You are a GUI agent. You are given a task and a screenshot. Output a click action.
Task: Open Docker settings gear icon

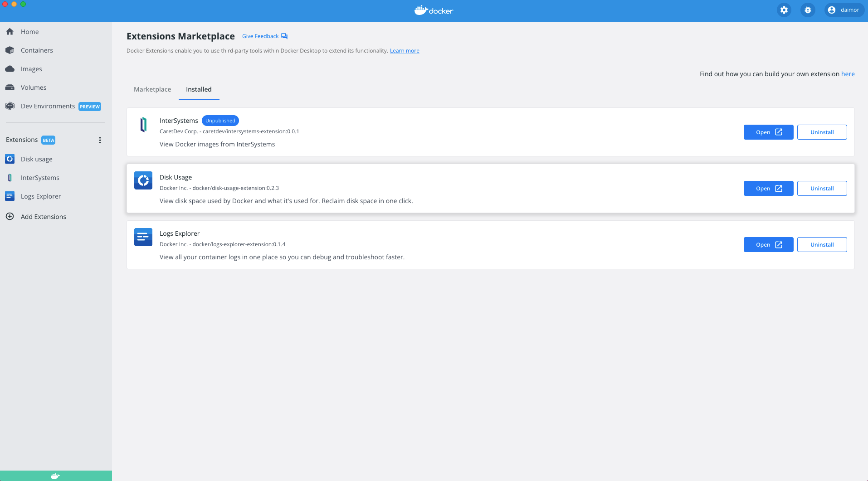784,10
